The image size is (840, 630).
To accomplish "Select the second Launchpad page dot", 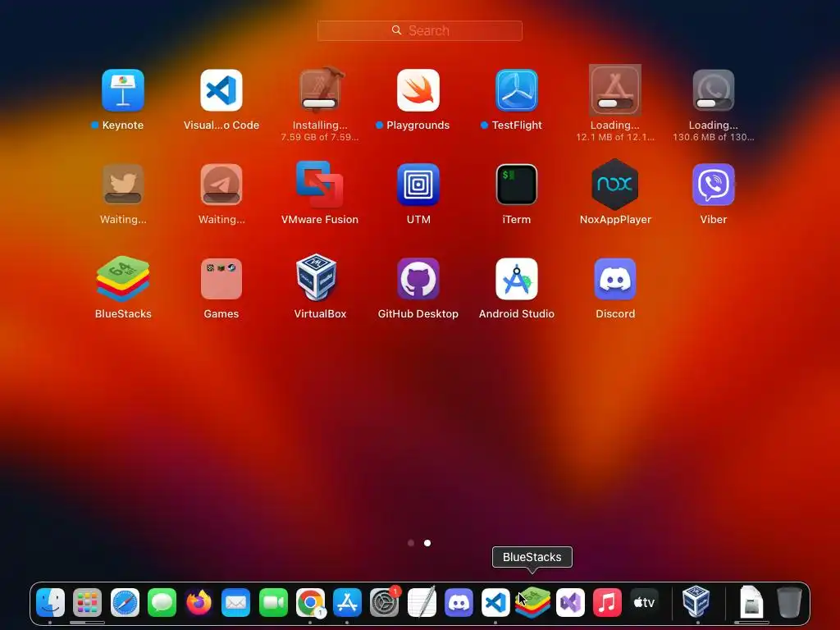I will [427, 543].
